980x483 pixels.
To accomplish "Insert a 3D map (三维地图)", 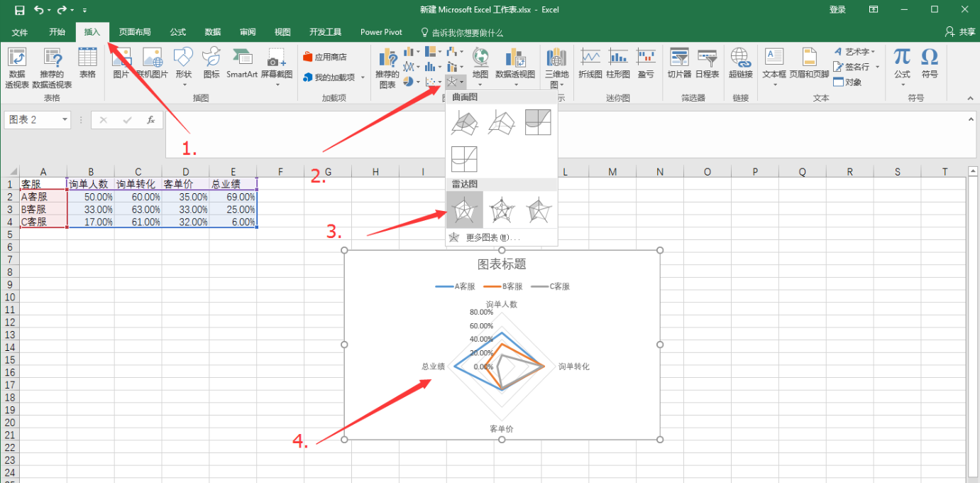I will [x=557, y=68].
